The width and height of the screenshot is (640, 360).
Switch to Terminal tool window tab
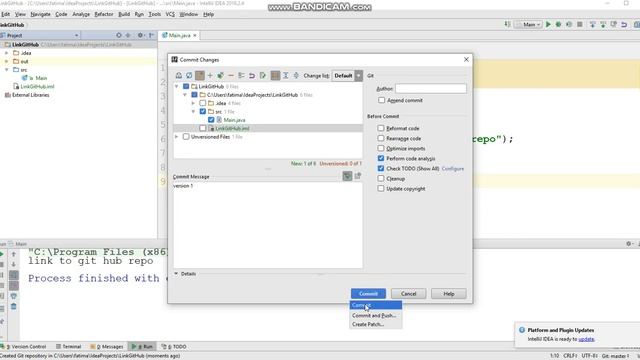69,346
